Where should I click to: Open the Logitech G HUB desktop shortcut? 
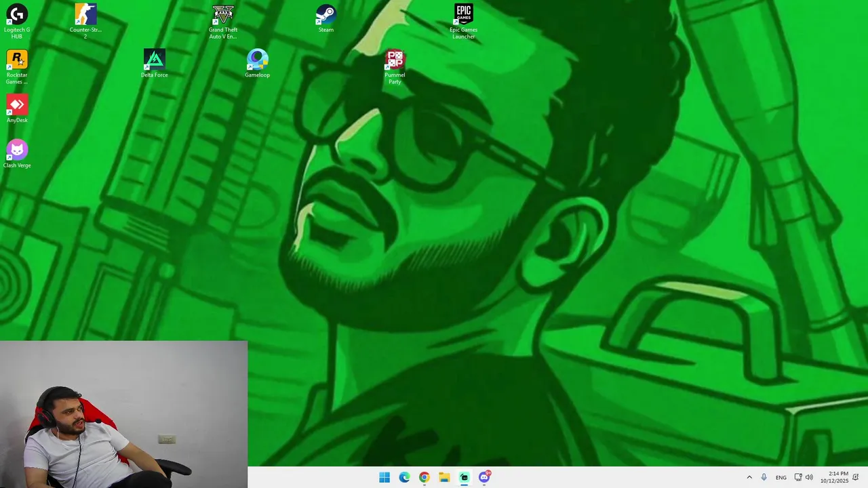tap(17, 21)
